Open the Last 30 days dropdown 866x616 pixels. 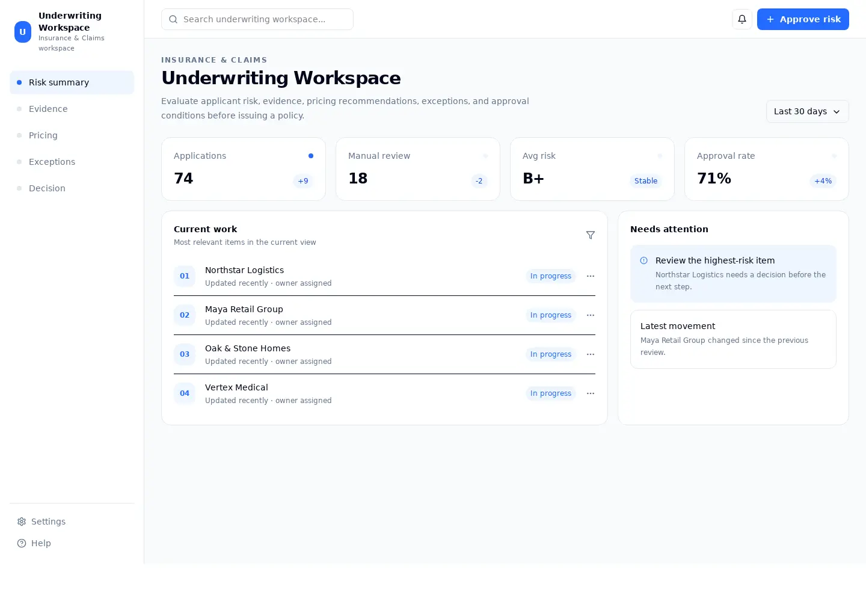(x=807, y=111)
